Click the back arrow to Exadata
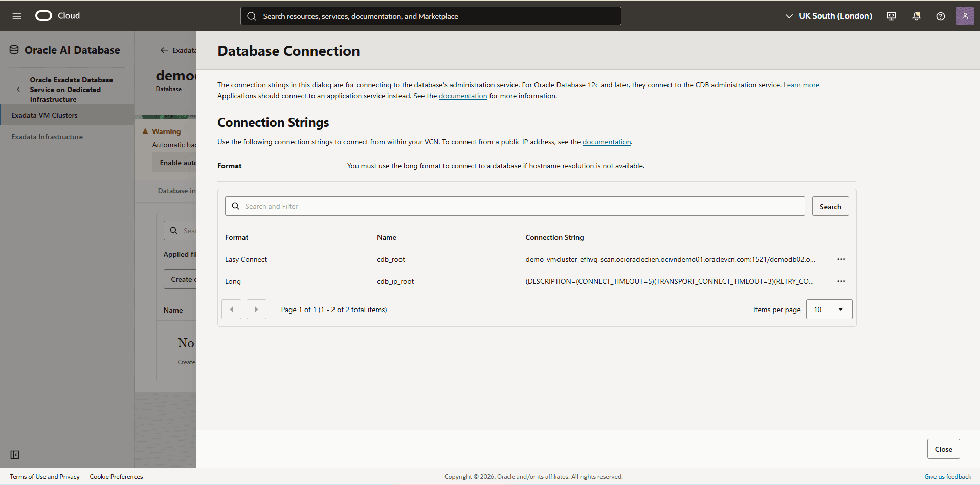The height and width of the screenshot is (485, 980). [164, 50]
